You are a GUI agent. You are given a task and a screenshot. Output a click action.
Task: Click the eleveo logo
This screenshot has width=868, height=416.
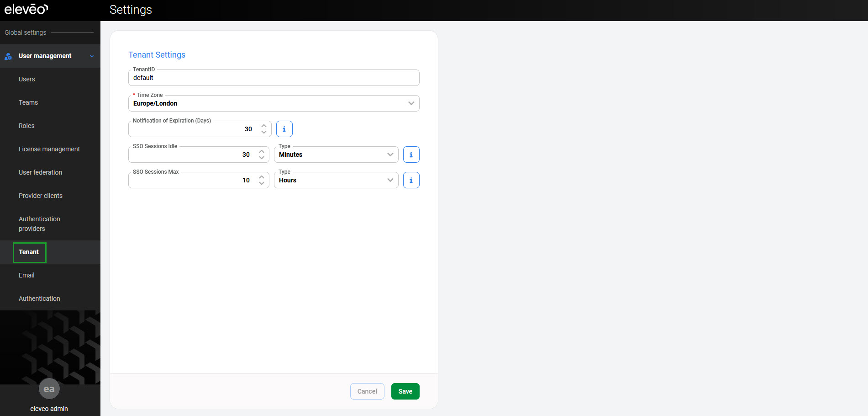point(26,10)
